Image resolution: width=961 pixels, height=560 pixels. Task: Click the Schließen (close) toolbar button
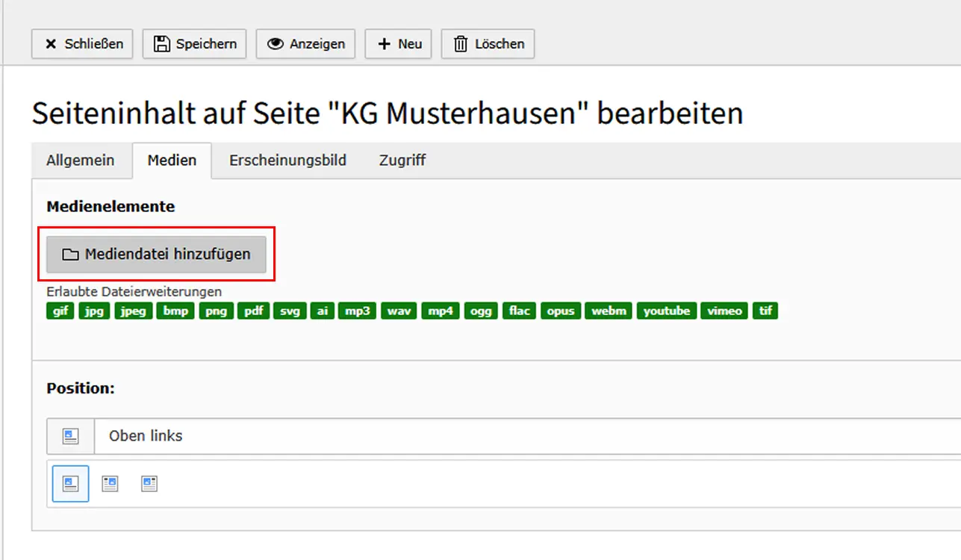[82, 44]
